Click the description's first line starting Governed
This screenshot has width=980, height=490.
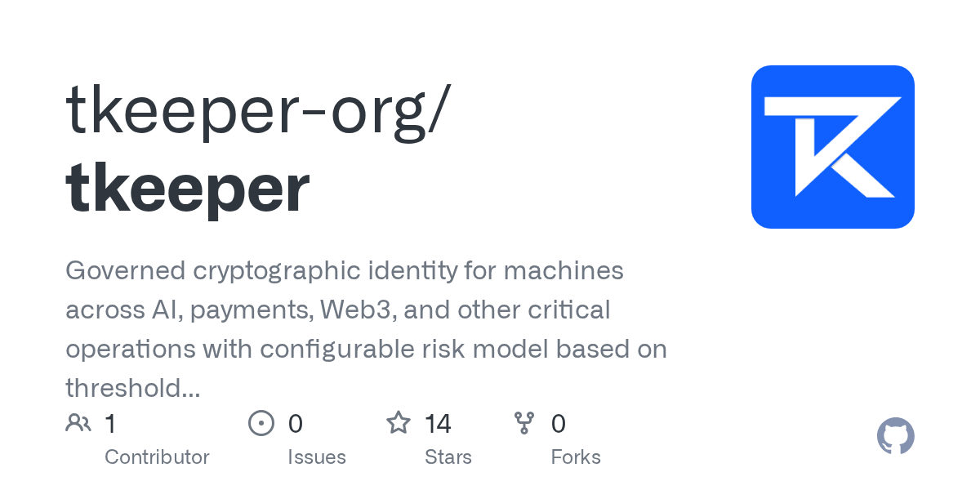345,270
